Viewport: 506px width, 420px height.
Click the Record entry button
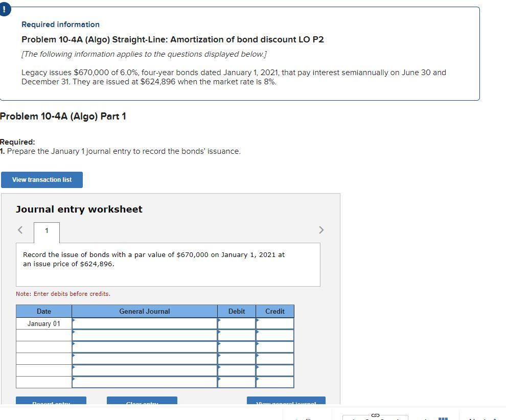[x=52, y=404]
